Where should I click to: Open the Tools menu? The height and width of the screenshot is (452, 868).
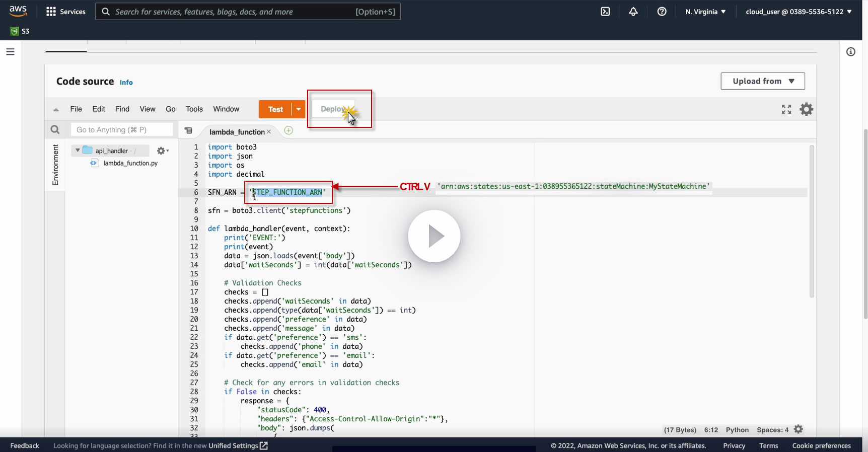[x=194, y=109]
